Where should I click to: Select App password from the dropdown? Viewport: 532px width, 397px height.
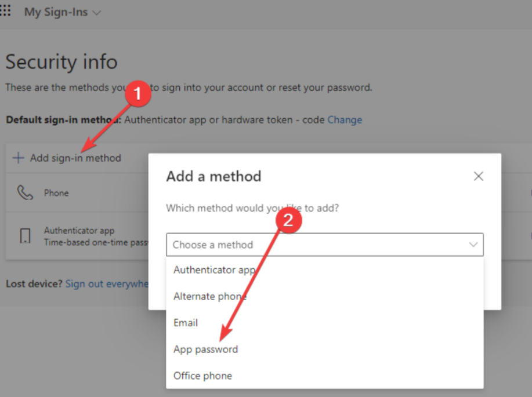click(x=205, y=349)
